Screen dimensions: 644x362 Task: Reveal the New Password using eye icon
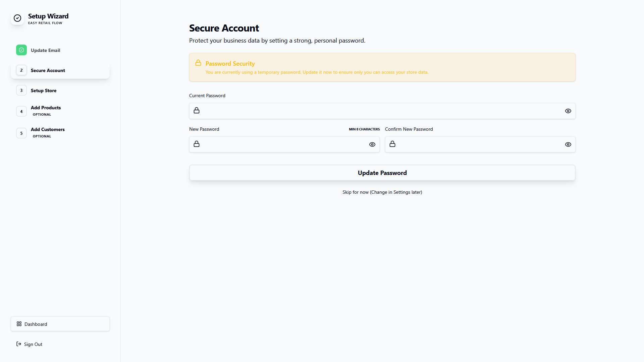(x=372, y=144)
